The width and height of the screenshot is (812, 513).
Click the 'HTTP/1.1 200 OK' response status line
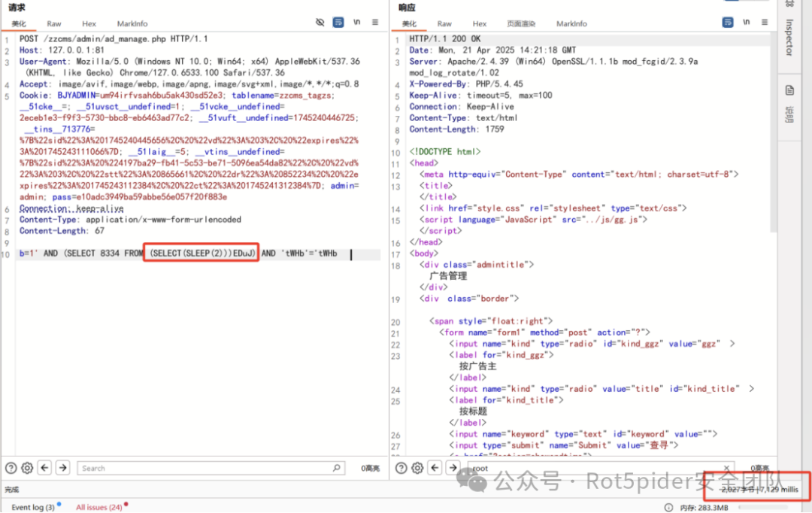(x=445, y=39)
